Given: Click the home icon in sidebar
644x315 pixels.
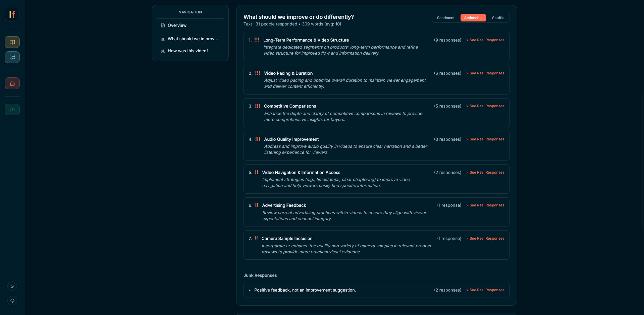Looking at the screenshot, I should click(12, 83).
